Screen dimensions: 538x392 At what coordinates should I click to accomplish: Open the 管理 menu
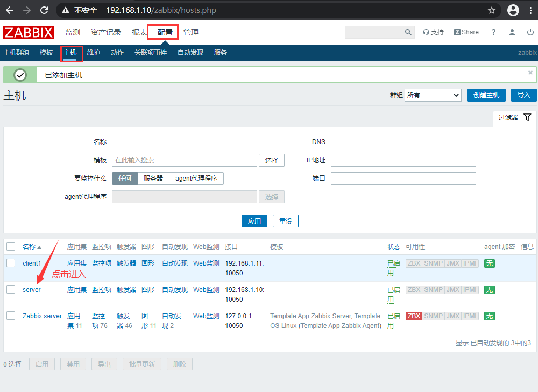pyautogui.click(x=191, y=32)
